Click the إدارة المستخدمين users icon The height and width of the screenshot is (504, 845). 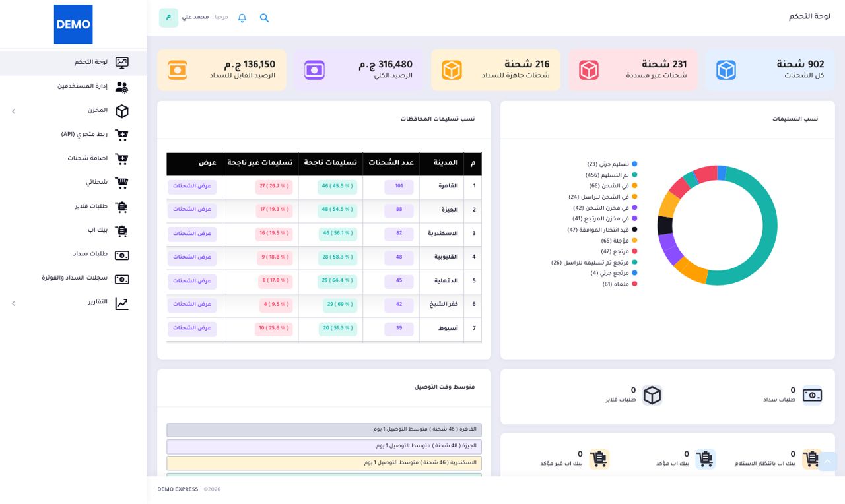click(x=121, y=86)
